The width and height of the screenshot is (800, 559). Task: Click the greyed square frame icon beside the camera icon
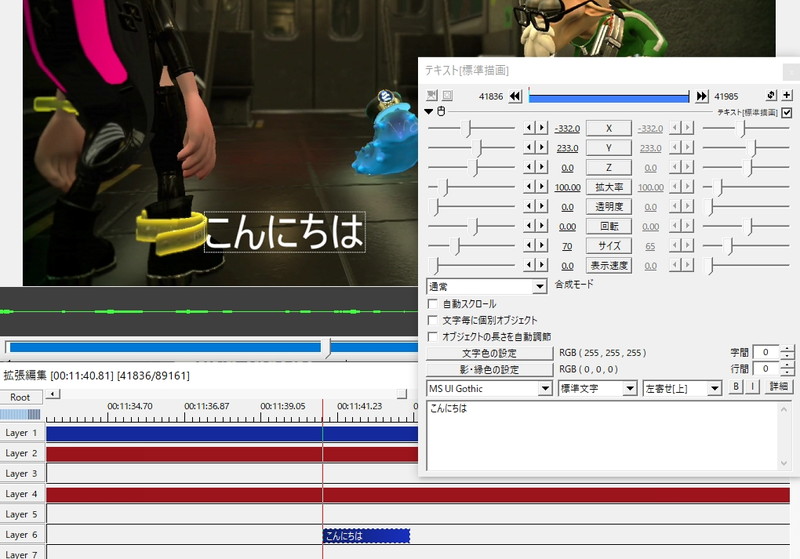pos(447,95)
